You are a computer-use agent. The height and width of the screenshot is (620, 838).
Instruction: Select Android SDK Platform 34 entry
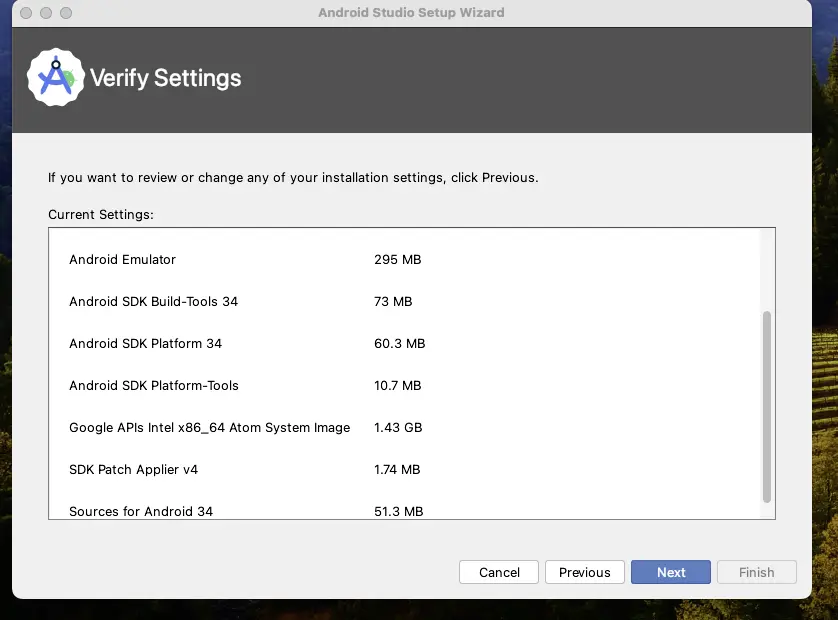click(x=145, y=343)
